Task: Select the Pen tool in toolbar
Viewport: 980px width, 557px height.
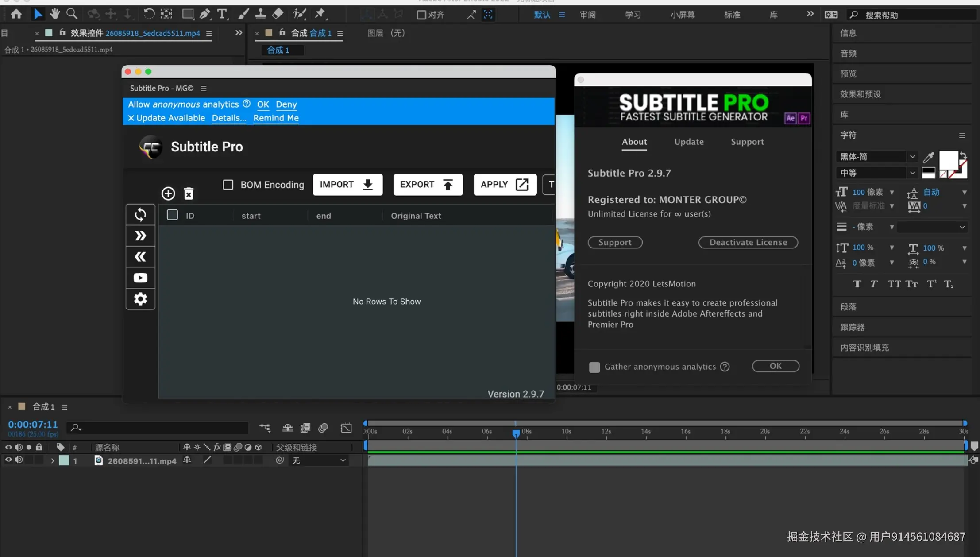Action: (204, 14)
